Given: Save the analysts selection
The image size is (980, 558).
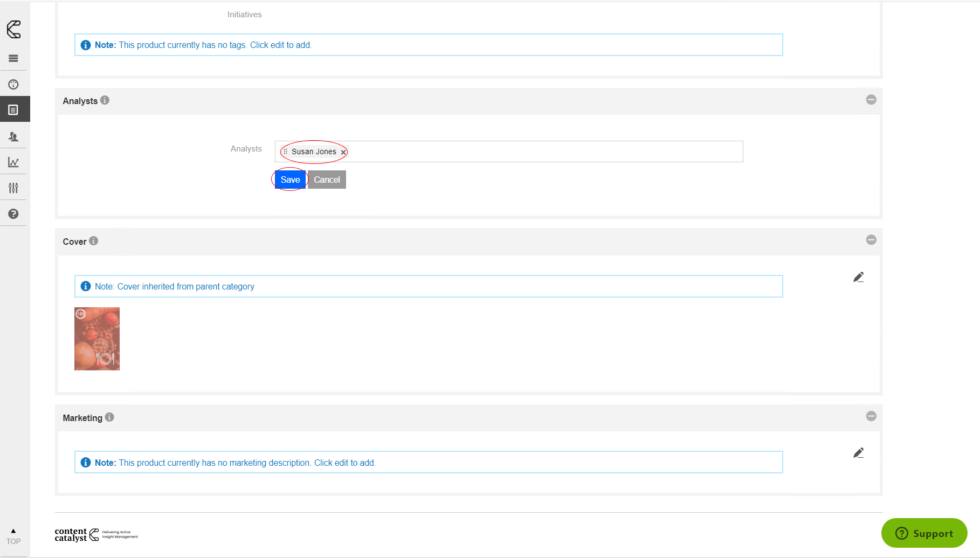Looking at the screenshot, I should [x=290, y=180].
